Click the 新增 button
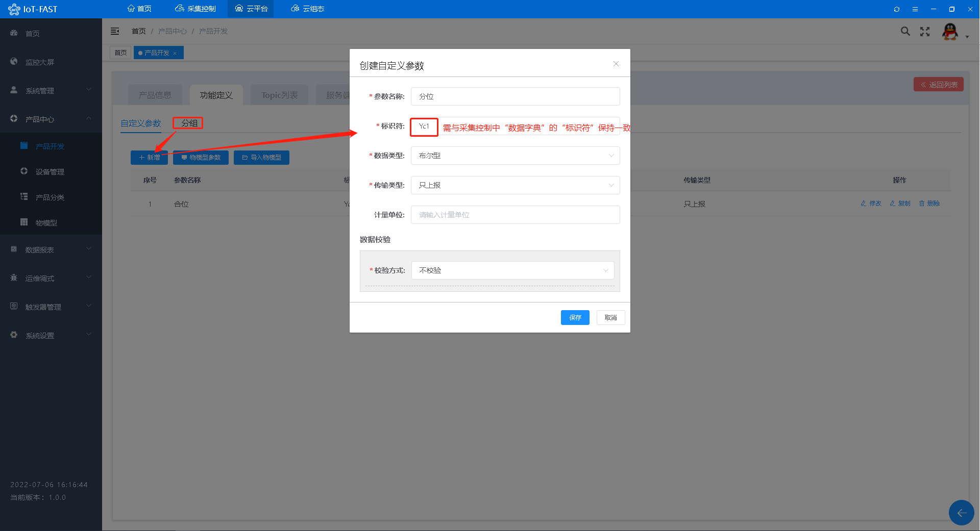The width and height of the screenshot is (980, 531). click(x=149, y=158)
